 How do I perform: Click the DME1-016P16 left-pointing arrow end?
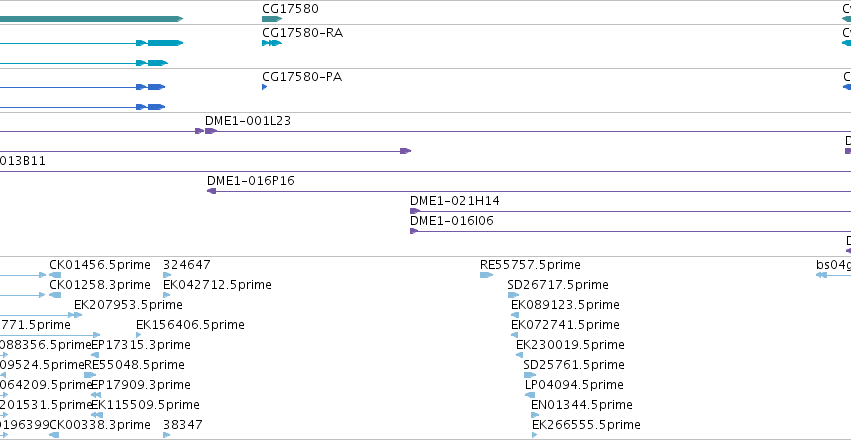212,191
